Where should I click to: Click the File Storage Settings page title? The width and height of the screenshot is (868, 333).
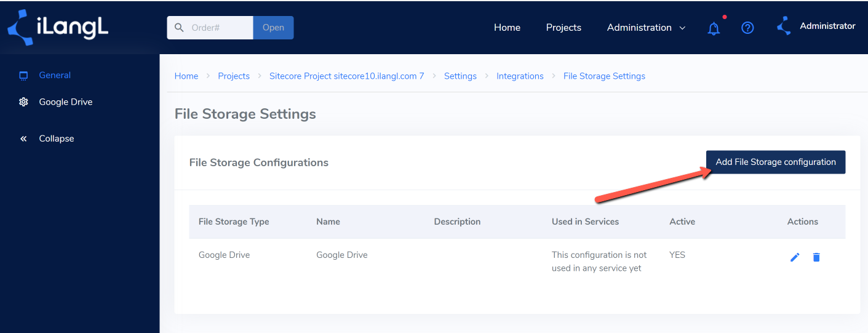pos(245,114)
